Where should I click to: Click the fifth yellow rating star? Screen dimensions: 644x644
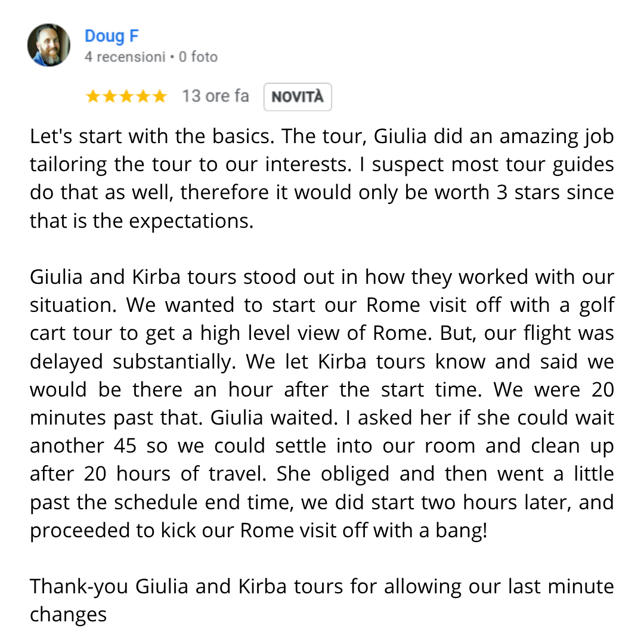click(x=159, y=97)
